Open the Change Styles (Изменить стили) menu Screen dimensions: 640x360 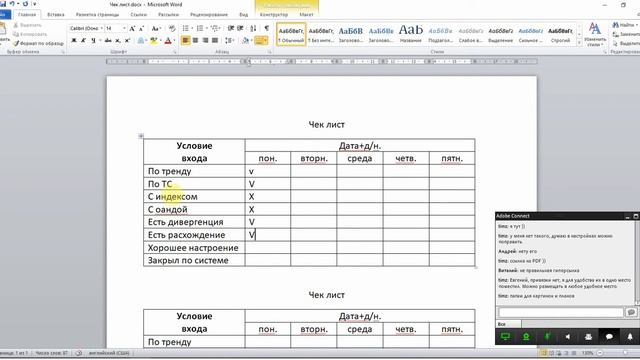point(595,34)
